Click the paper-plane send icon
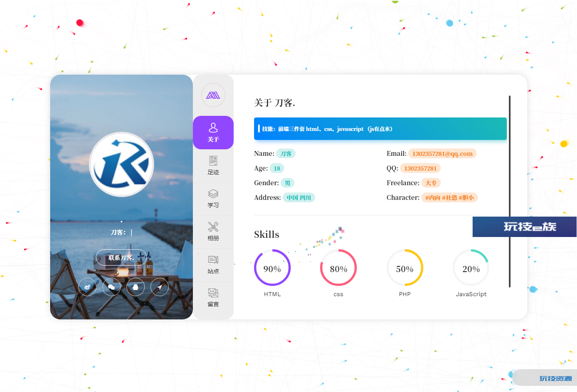This screenshot has width=577, height=392. pyautogui.click(x=159, y=287)
